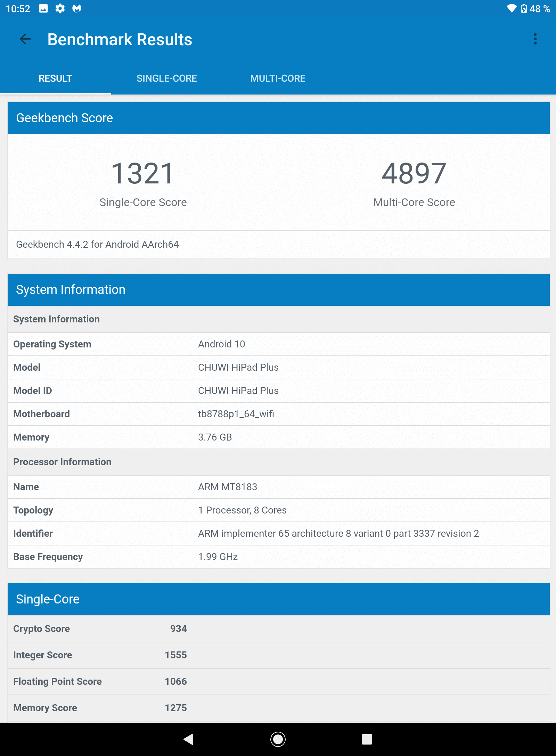The image size is (556, 756).
Task: Tap the Multi-Core Score label
Action: [414, 202]
